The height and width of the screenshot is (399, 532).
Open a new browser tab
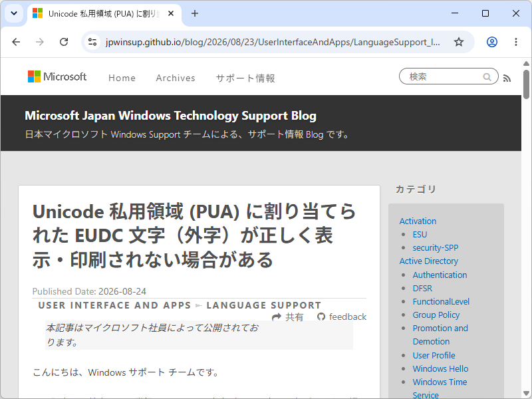(x=194, y=13)
